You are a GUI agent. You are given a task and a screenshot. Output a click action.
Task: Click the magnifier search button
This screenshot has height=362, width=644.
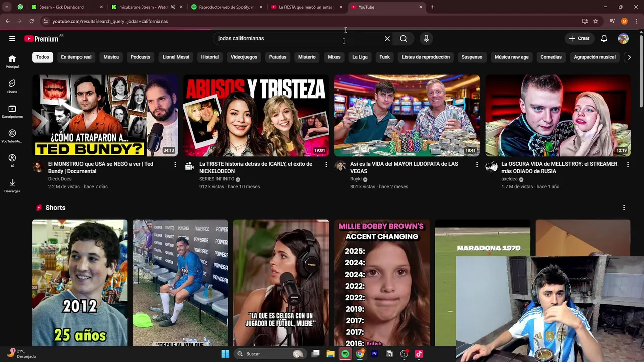click(404, 39)
